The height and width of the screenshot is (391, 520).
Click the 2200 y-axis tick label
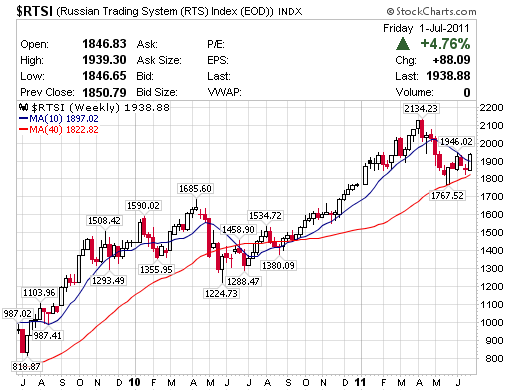pos(491,108)
